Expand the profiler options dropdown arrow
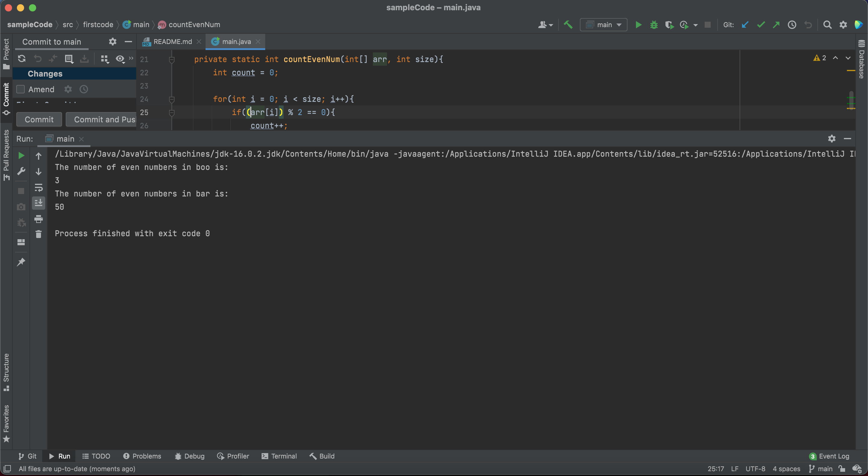868x476 pixels. 696,25
